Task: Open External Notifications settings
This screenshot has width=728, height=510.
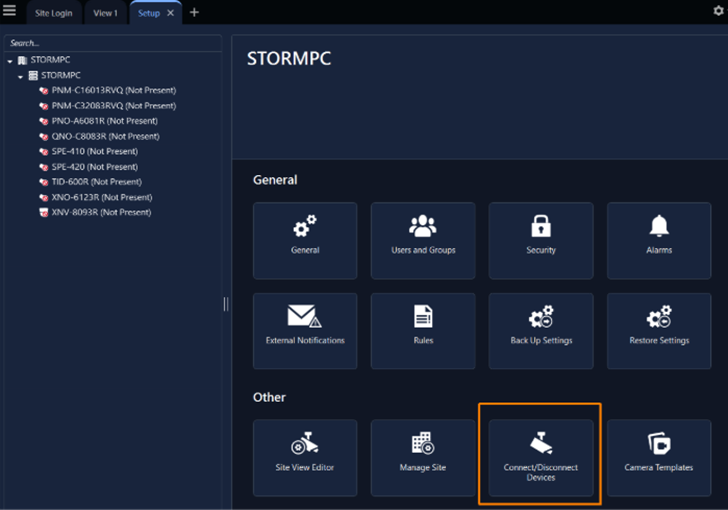Action: [305, 330]
